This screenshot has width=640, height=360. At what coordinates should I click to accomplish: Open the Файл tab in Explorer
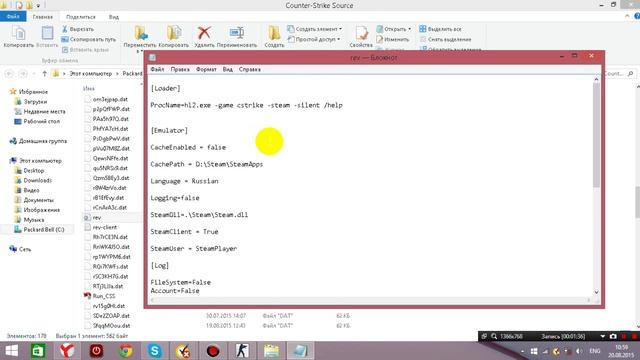pyautogui.click(x=13, y=17)
